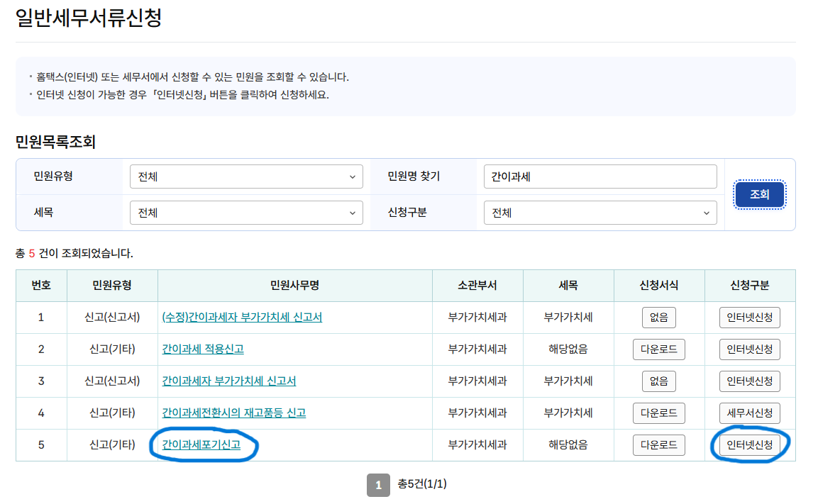Image resolution: width=818 pixels, height=504 pixels.
Task: Click the 민원명 찾기 search input field
Action: 599,177
